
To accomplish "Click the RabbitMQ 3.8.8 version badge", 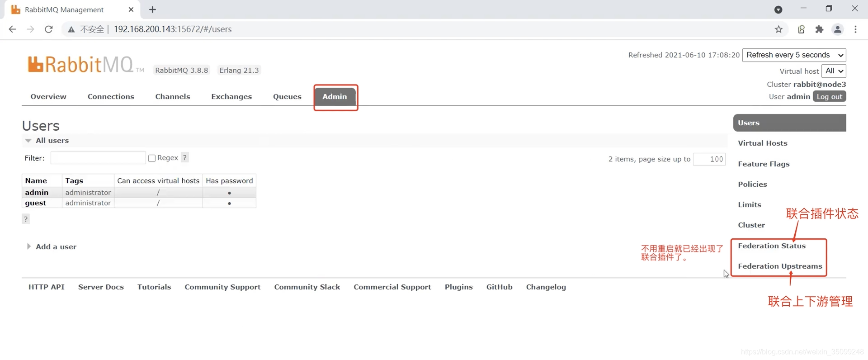I will [x=181, y=70].
